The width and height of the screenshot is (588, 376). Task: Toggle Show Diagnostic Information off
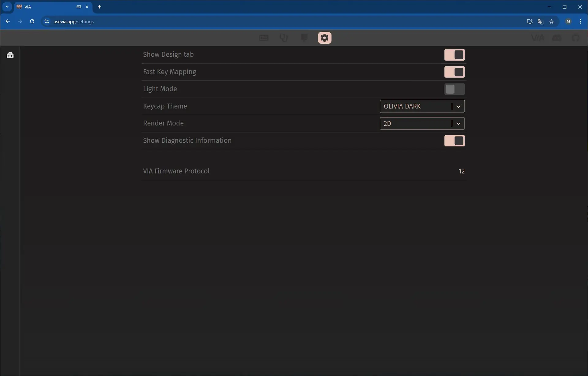tap(454, 141)
